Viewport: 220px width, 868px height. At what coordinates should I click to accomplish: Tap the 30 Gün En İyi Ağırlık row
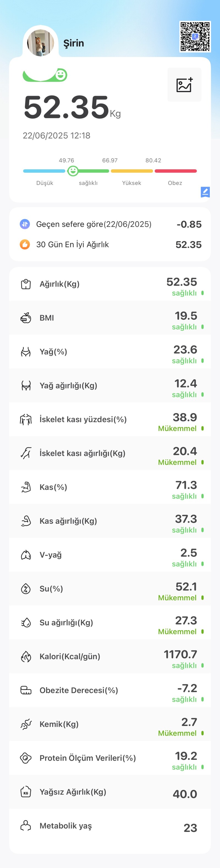(110, 244)
